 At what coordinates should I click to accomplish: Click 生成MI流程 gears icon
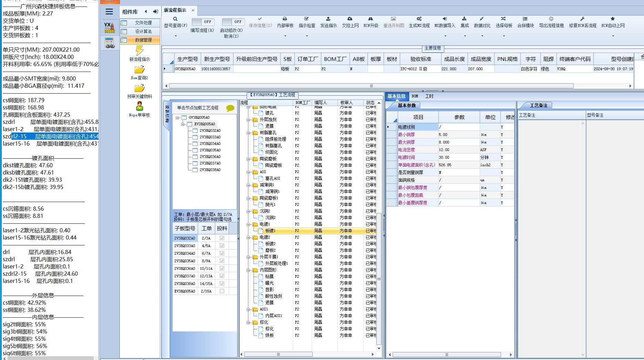pyautogui.click(x=419, y=19)
